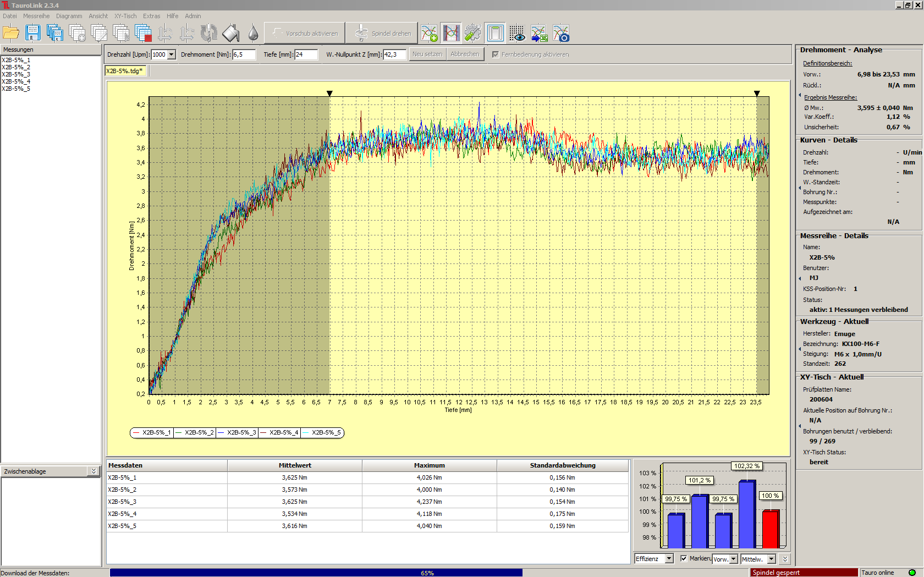Click the right range marker triangle above chart
Image resolution: width=924 pixels, height=577 pixels.
pos(757,94)
